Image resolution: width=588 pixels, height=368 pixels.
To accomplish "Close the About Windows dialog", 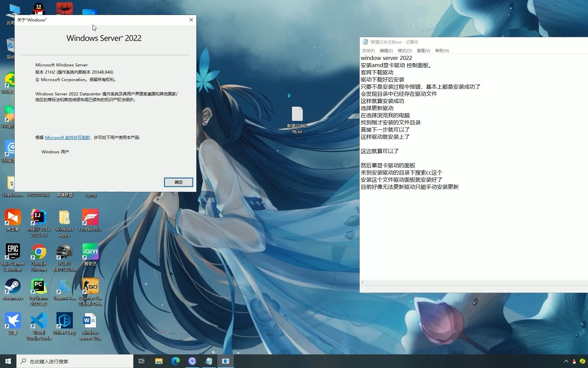I will 191,20.
